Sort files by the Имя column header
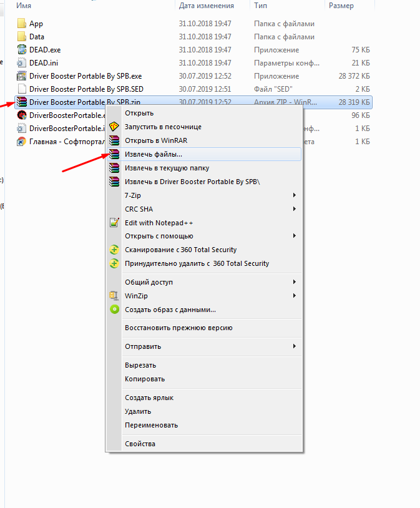The width and height of the screenshot is (420, 508). (24, 6)
